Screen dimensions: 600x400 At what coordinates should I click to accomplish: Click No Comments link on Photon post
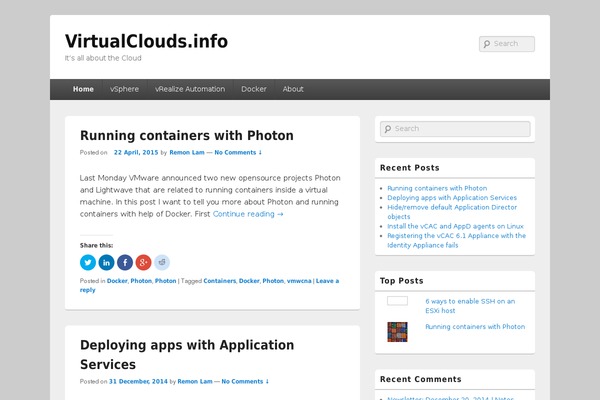pos(238,152)
